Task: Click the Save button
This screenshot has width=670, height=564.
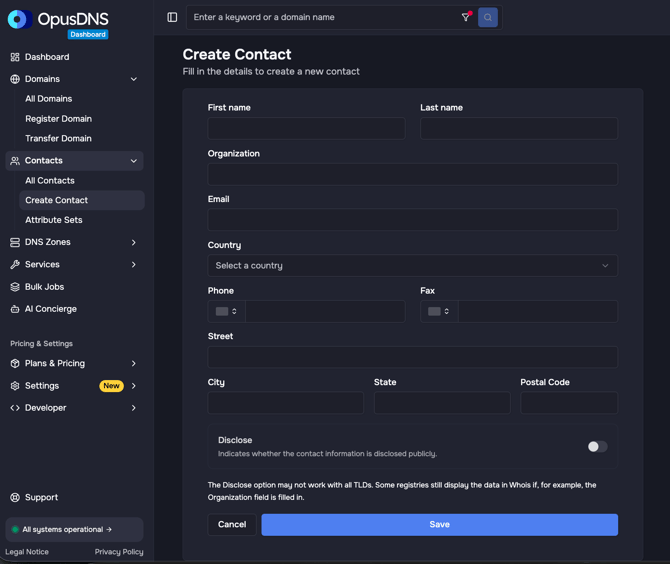Action: [439, 524]
